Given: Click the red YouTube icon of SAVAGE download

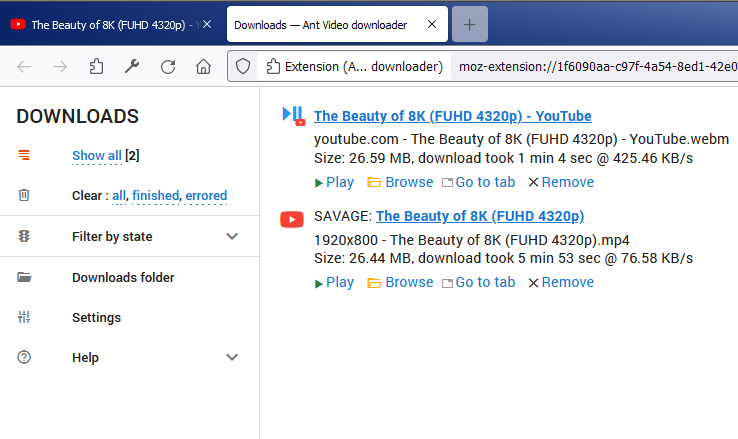Looking at the screenshot, I should tap(292, 219).
